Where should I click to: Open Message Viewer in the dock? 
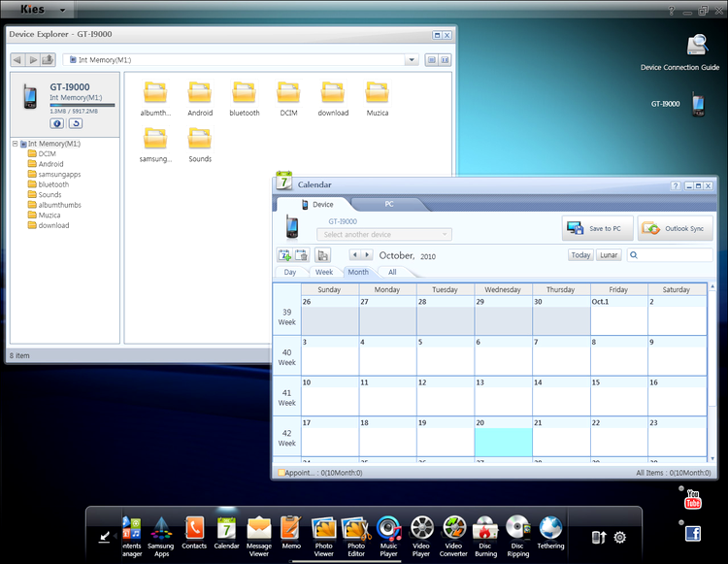(x=259, y=536)
